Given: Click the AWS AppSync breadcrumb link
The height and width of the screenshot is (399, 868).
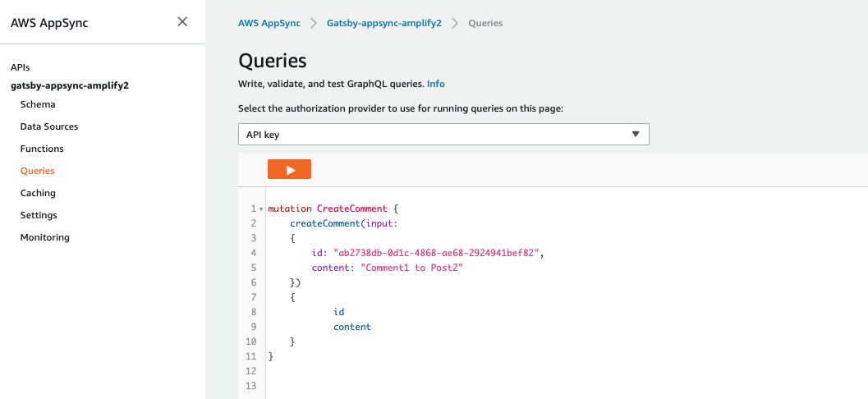Looking at the screenshot, I should point(269,23).
